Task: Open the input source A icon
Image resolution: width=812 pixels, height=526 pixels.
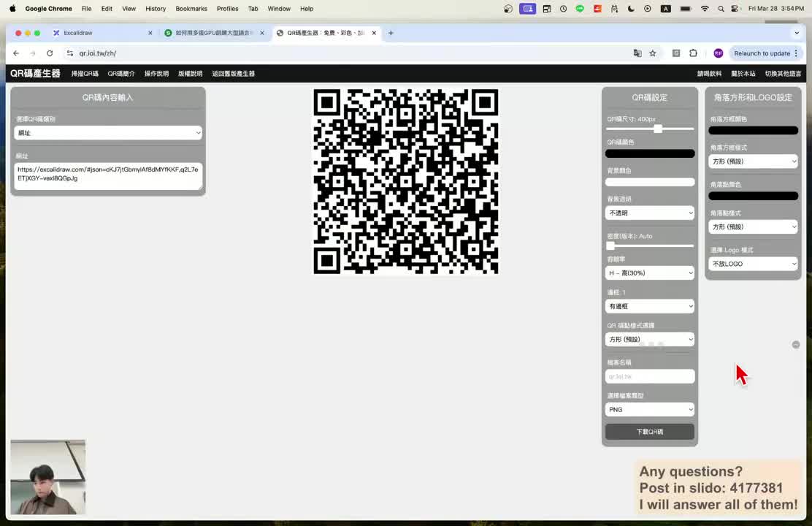Action: pyautogui.click(x=666, y=9)
